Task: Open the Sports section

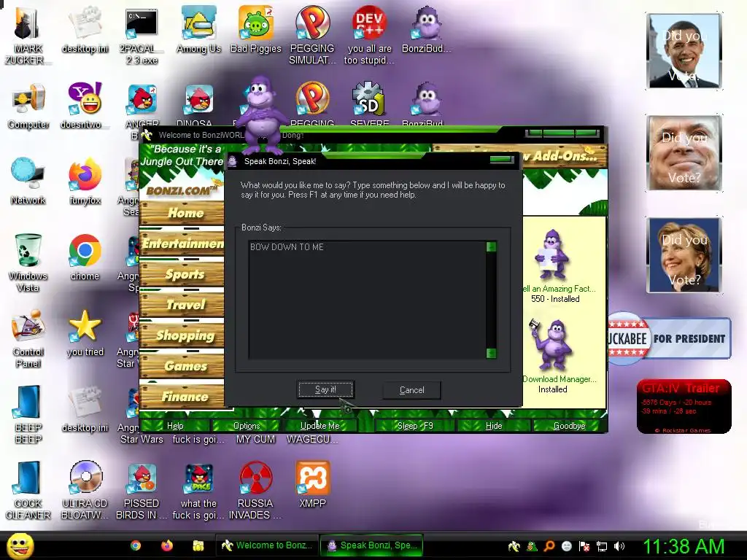Action: (x=182, y=274)
